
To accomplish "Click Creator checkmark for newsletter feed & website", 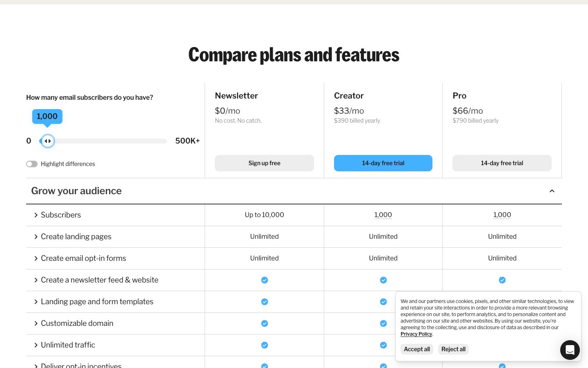I will pyautogui.click(x=383, y=280).
